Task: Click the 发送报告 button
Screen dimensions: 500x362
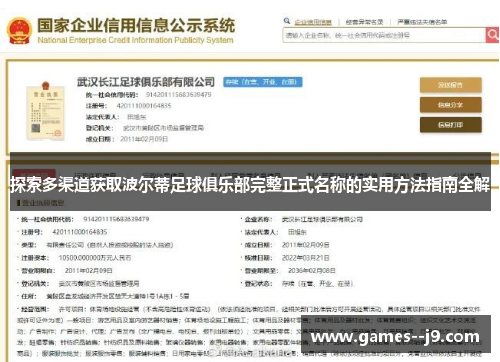Action: (x=451, y=85)
